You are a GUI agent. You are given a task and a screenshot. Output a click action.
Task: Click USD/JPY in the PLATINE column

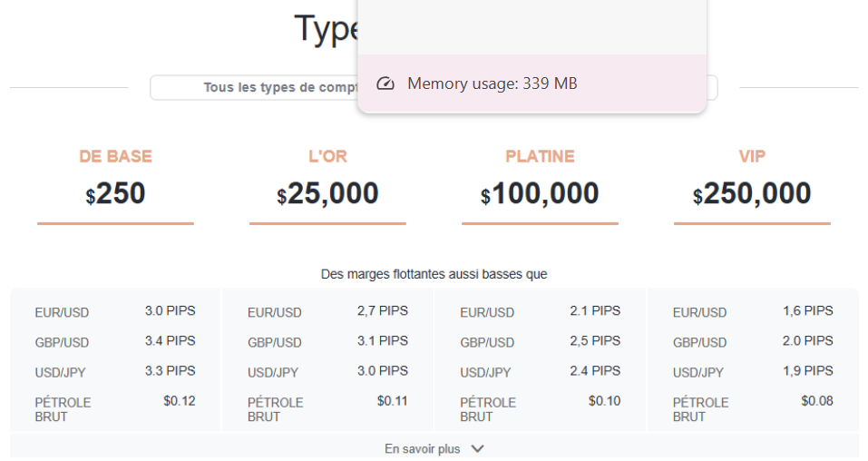click(485, 373)
